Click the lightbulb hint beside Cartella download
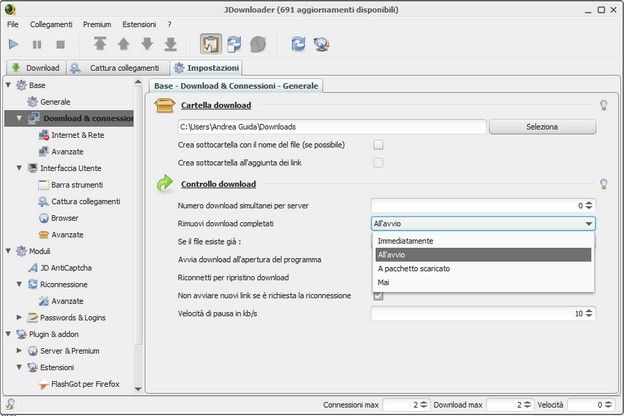This screenshot has width=624, height=416. click(604, 105)
